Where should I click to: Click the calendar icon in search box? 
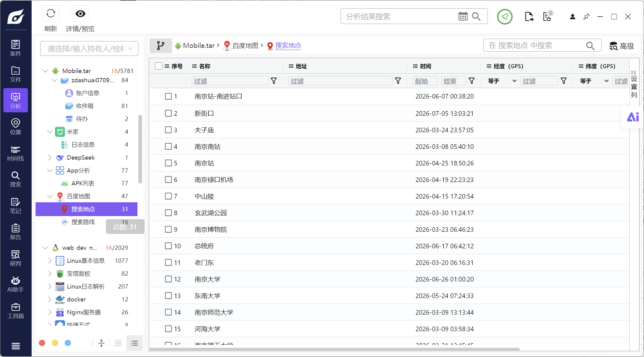(463, 16)
